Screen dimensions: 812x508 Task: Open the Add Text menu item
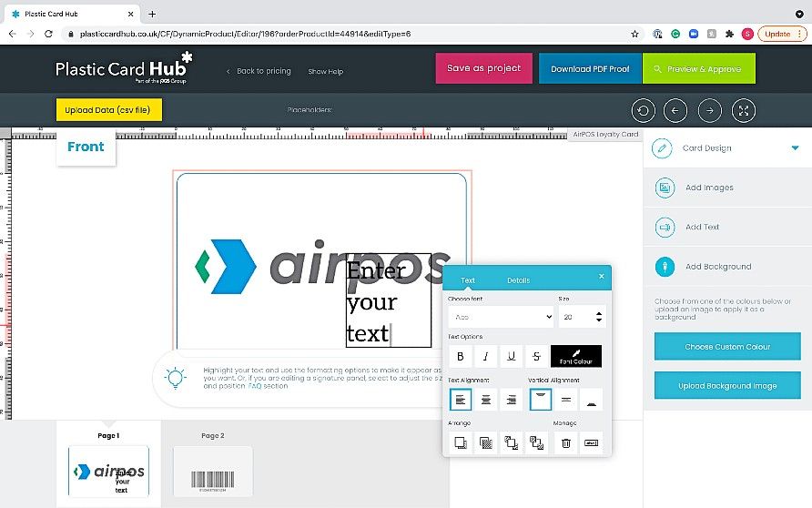click(727, 227)
